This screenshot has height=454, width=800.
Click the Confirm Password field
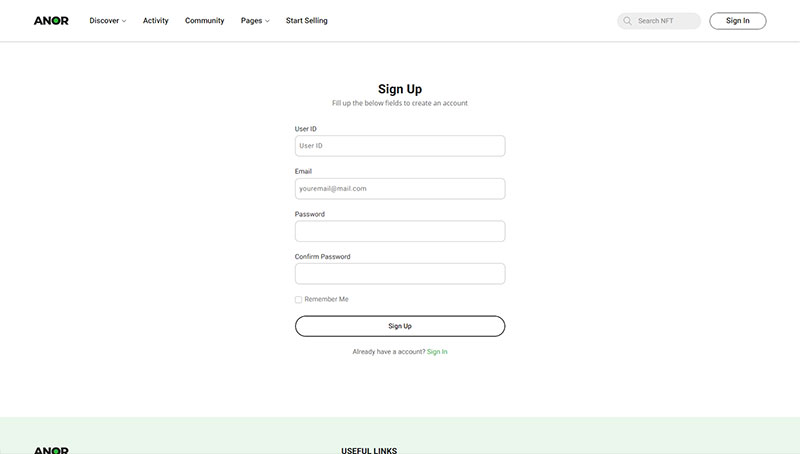400,274
